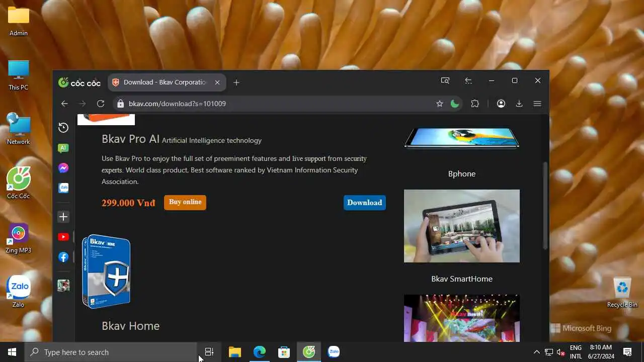
Task: Click the title bar back-arrow list icon
Action: (468, 80)
